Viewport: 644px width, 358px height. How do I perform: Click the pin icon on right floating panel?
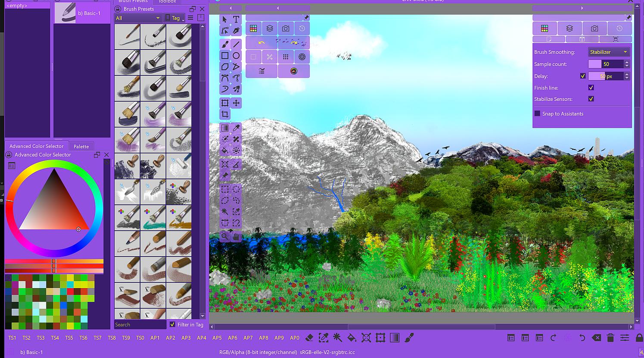pyautogui.click(x=628, y=18)
